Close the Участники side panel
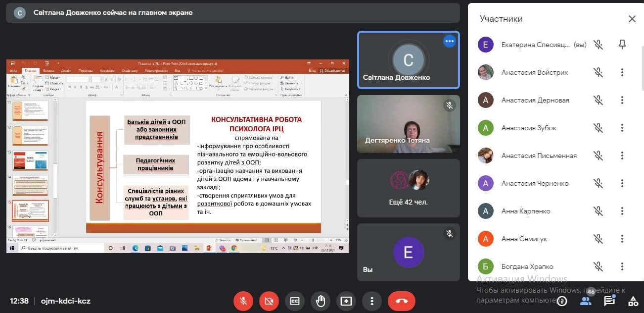Image resolution: width=644 pixels, height=313 pixels. [x=632, y=19]
